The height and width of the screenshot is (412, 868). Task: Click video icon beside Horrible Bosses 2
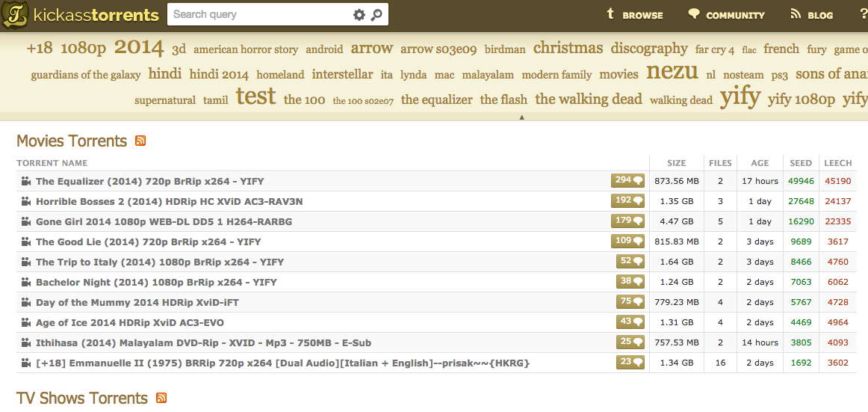[x=25, y=201]
